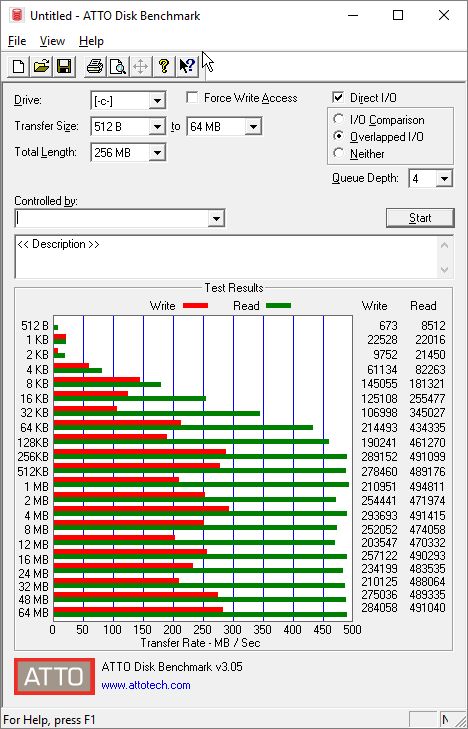Click the For Help, press F1 status text
The width and height of the screenshot is (468, 729).
[x=49, y=720]
